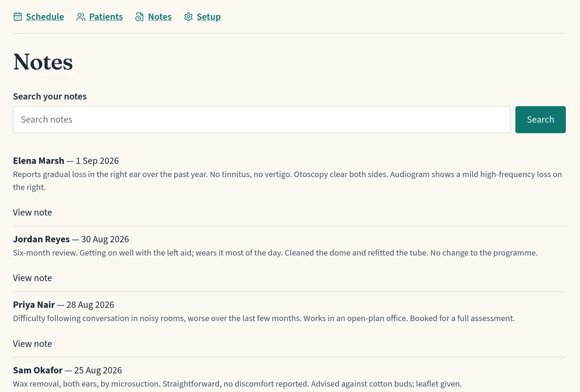View note for Priya Nair
This screenshot has height=392, width=580.
click(x=33, y=344)
